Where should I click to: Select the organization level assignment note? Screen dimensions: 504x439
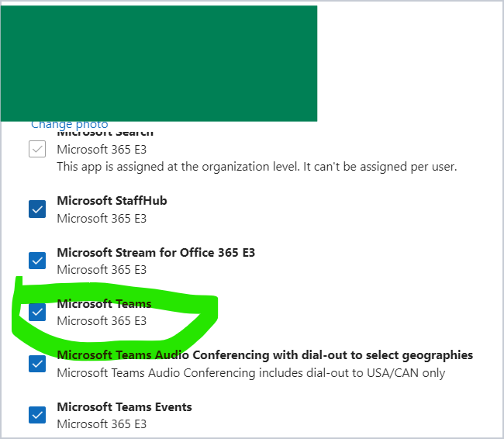(x=257, y=167)
